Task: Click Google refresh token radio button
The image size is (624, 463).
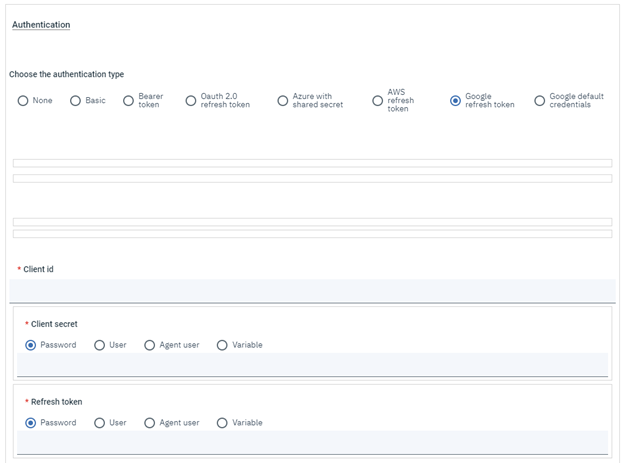Action: coord(456,101)
